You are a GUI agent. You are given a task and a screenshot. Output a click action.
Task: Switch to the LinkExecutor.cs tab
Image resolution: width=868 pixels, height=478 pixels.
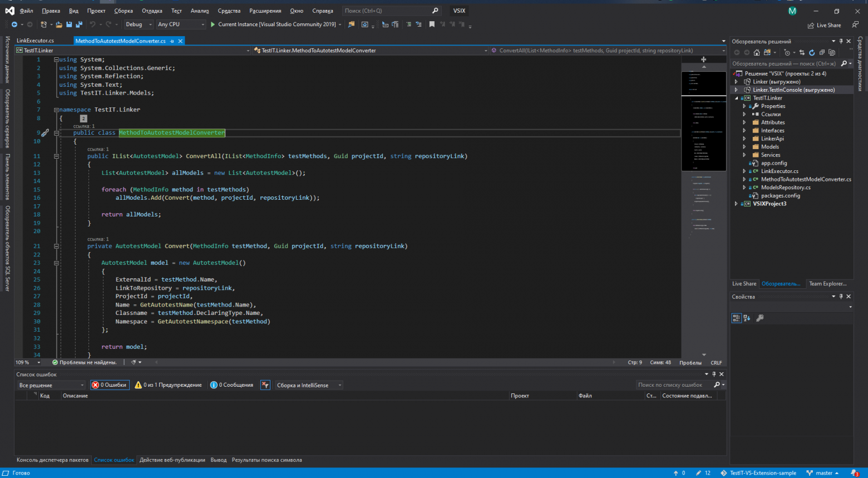pyautogui.click(x=35, y=41)
